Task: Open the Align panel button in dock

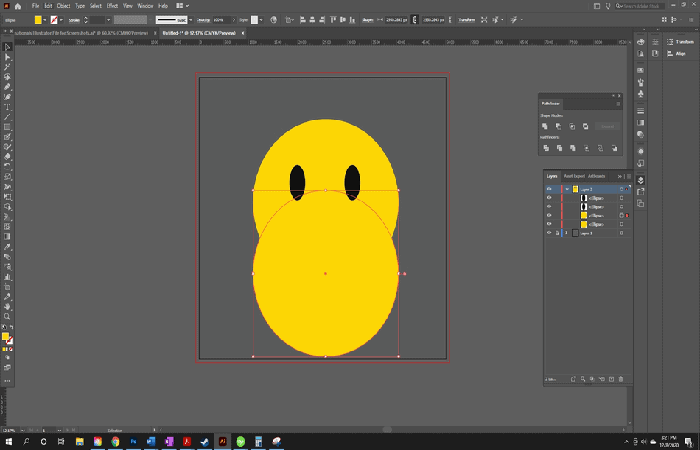Action: click(676, 54)
